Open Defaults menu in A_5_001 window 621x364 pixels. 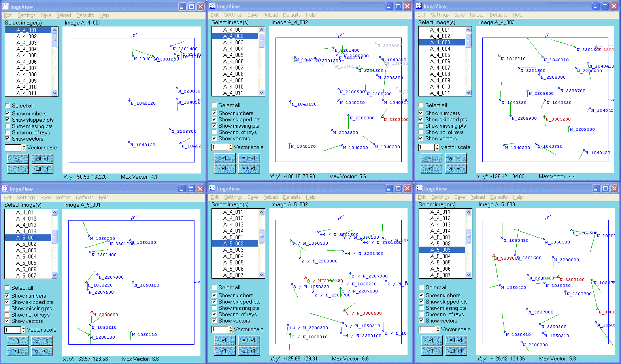click(85, 198)
